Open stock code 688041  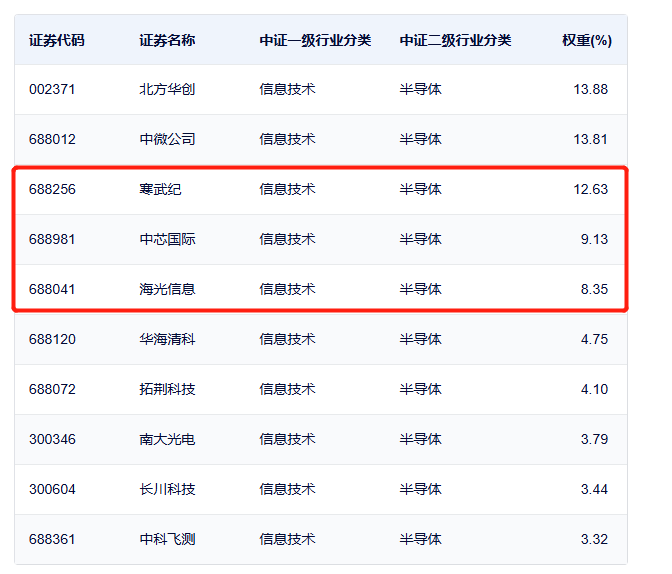coord(52,289)
